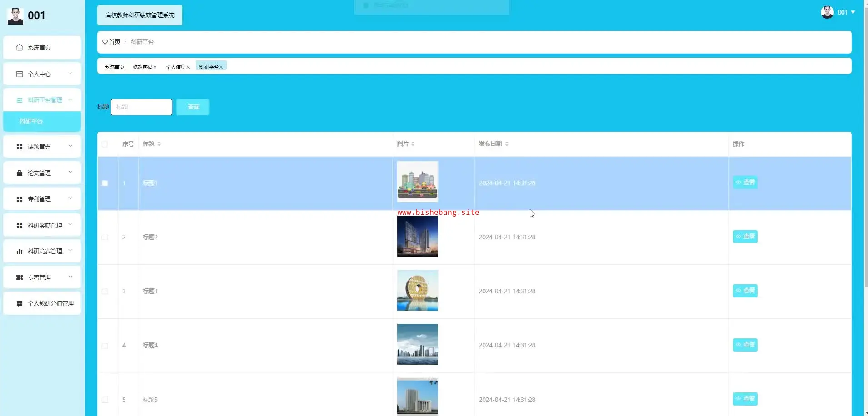Open the 科研平台 submenu item

pyautogui.click(x=31, y=121)
